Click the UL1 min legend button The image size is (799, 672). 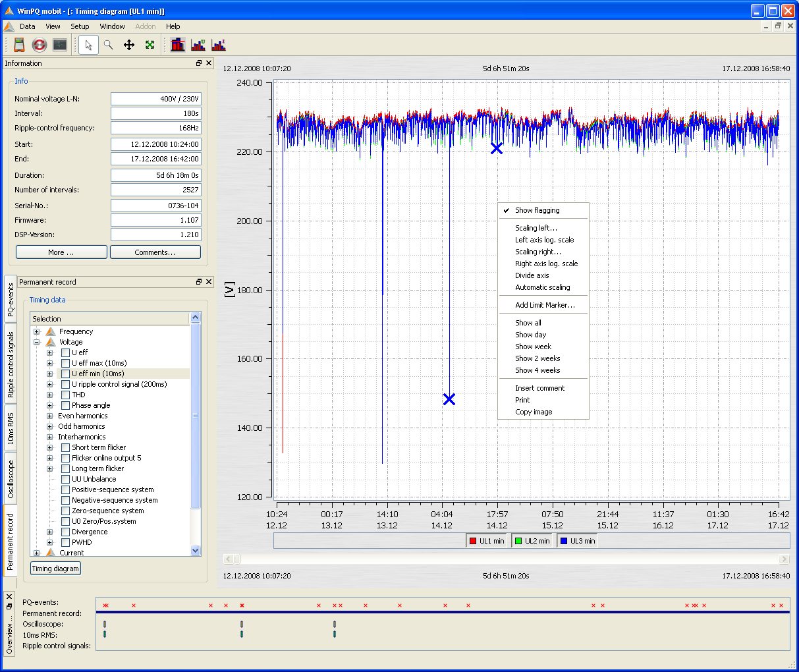486,541
